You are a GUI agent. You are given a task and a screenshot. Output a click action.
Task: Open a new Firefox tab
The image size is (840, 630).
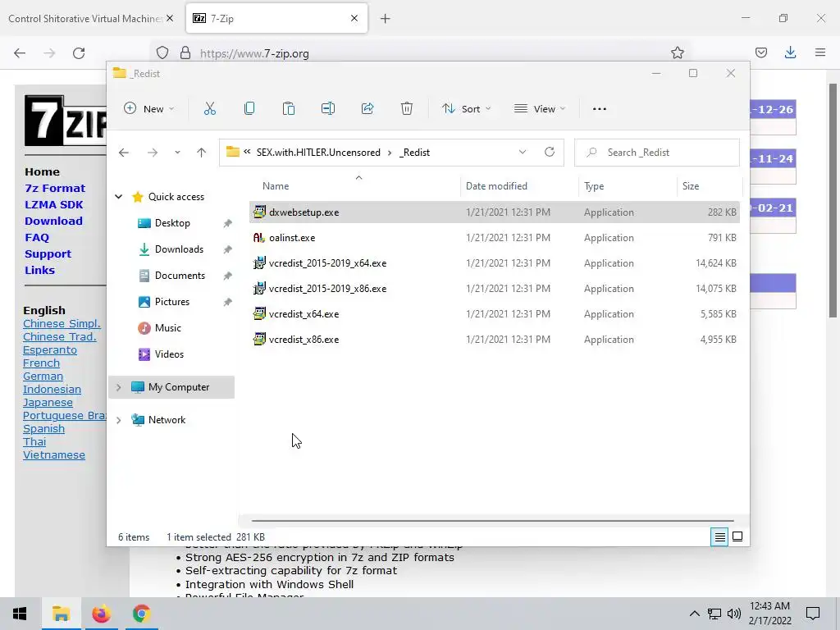tap(386, 19)
